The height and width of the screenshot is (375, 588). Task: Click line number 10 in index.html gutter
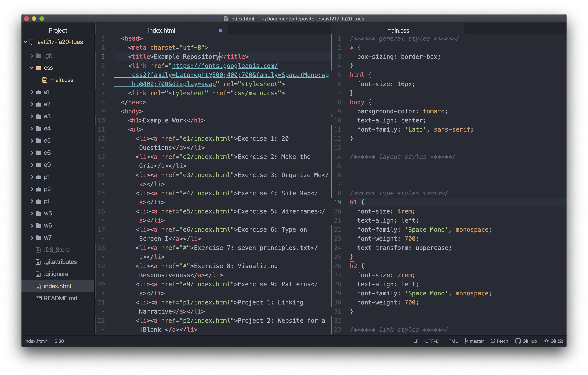coord(101,121)
